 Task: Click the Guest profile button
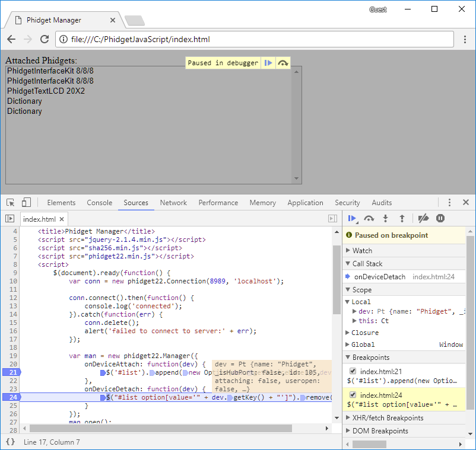click(x=378, y=9)
